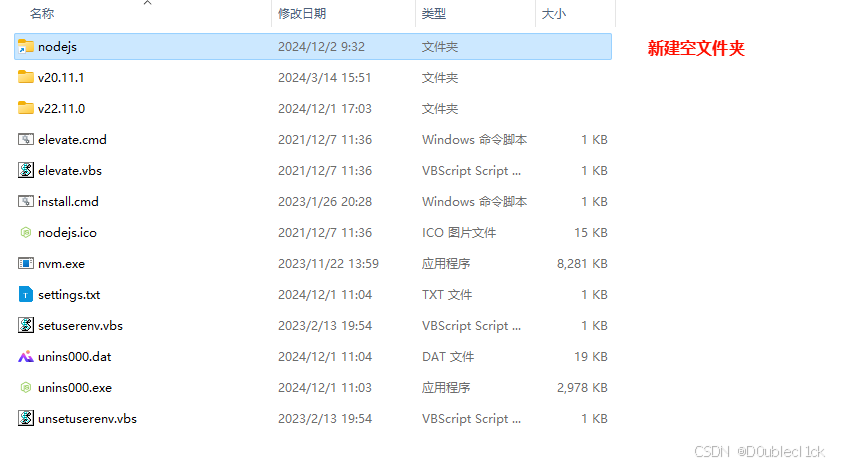Click the DAT 文件 type cell
Screen dimensions: 848x467
[x=448, y=357]
